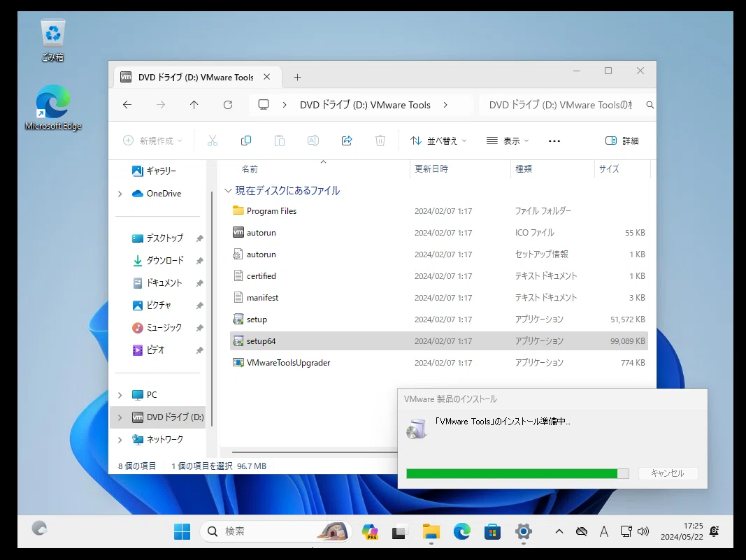Go up one folder level

194,105
